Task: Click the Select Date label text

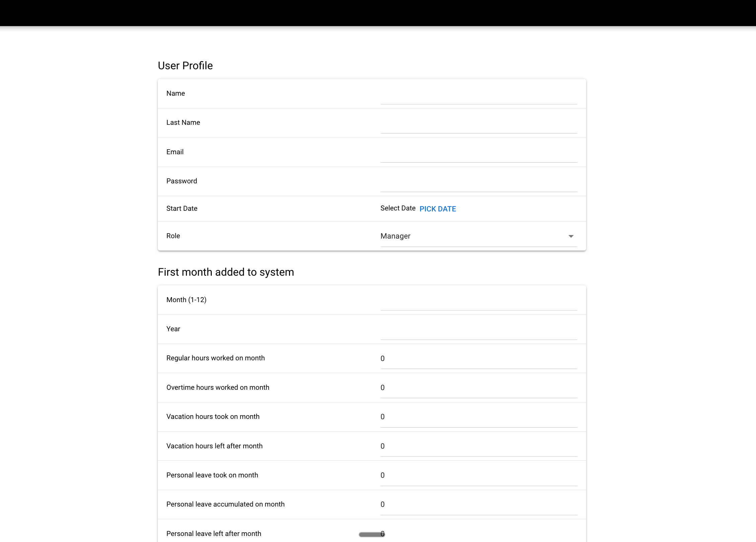Action: tap(398, 208)
